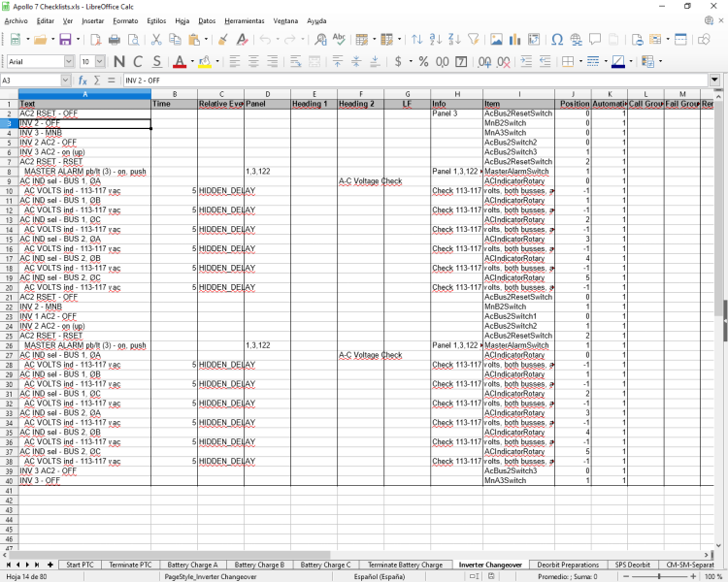Click the New spreadsheet icon
This screenshot has height=582, width=728.
pyautogui.click(x=16, y=40)
